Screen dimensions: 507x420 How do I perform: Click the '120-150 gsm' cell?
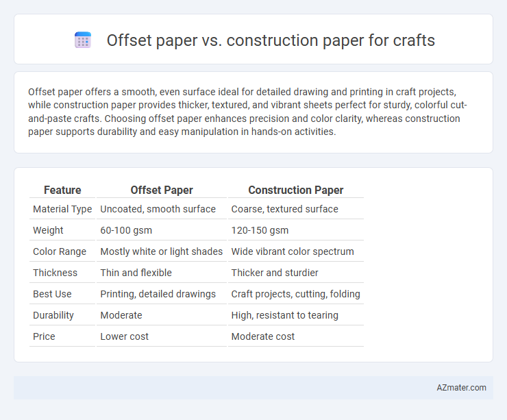(x=296, y=230)
